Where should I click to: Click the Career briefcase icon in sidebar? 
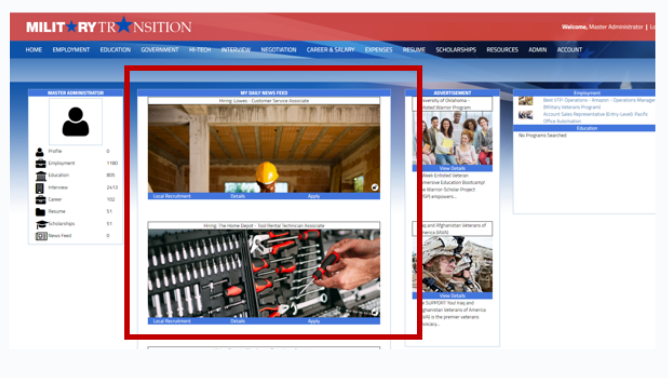point(40,199)
